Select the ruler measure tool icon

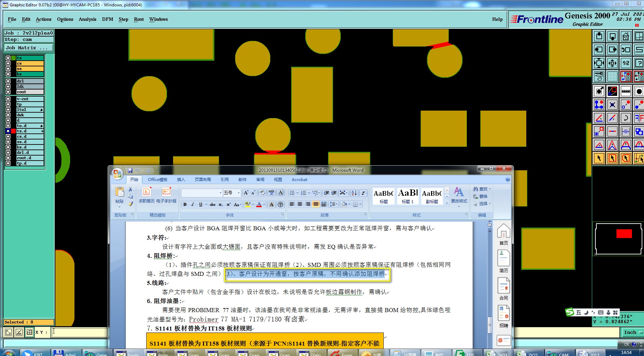tap(626, 91)
